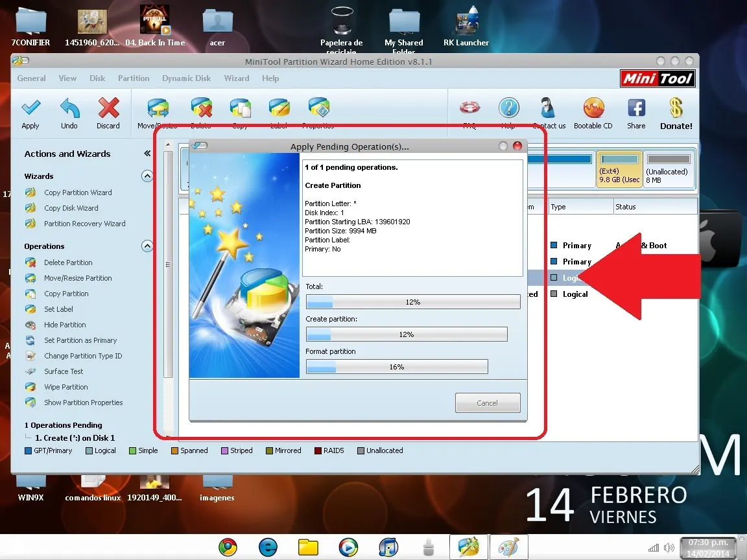Click the left panel vertical scrollbar
747x560 pixels.
tap(168, 264)
